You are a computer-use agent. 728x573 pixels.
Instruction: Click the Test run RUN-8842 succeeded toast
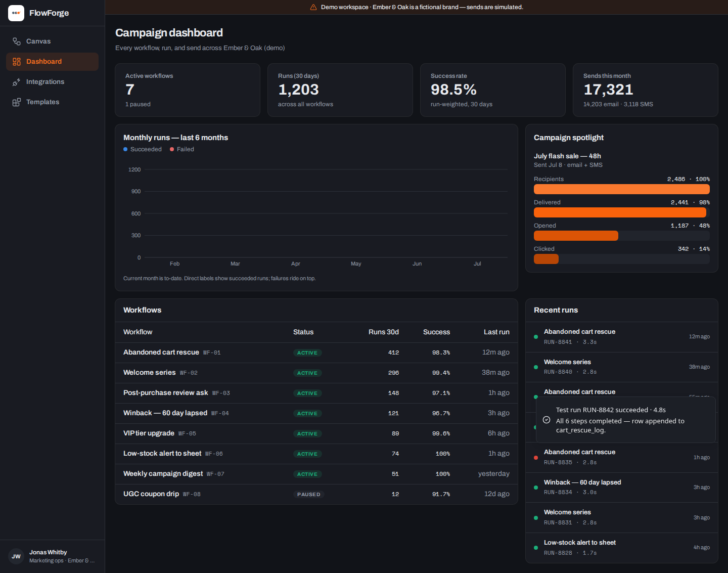click(x=626, y=420)
